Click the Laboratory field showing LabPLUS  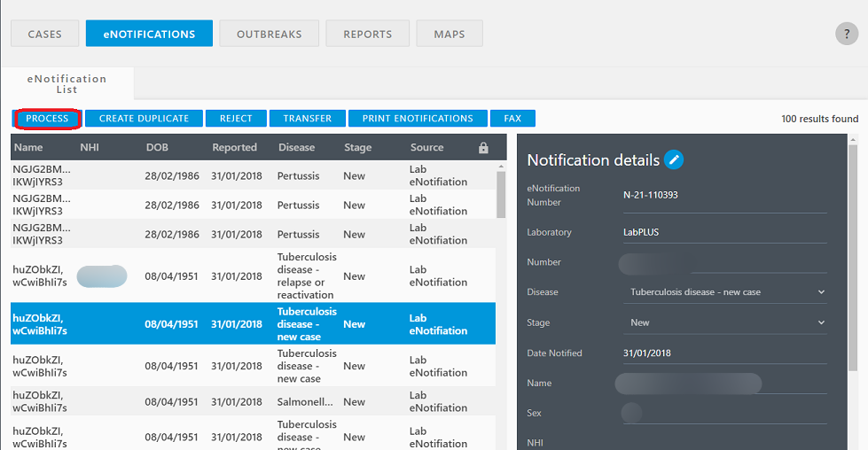[725, 232]
